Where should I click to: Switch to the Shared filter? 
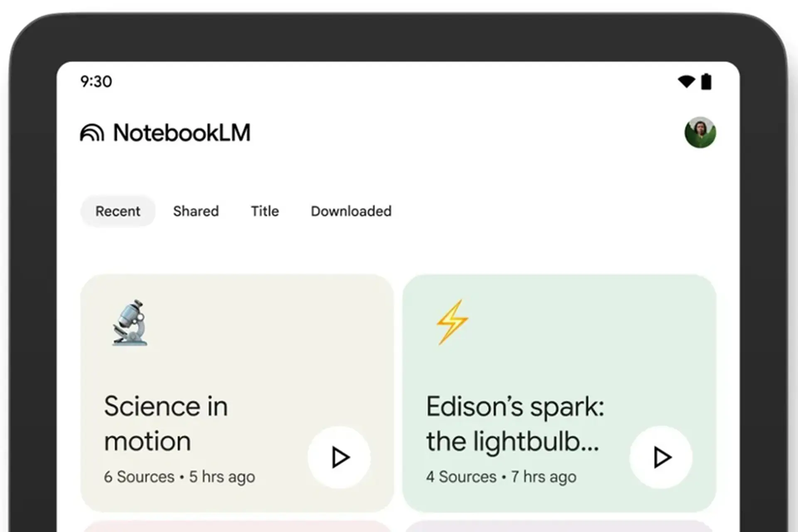pyautogui.click(x=196, y=211)
